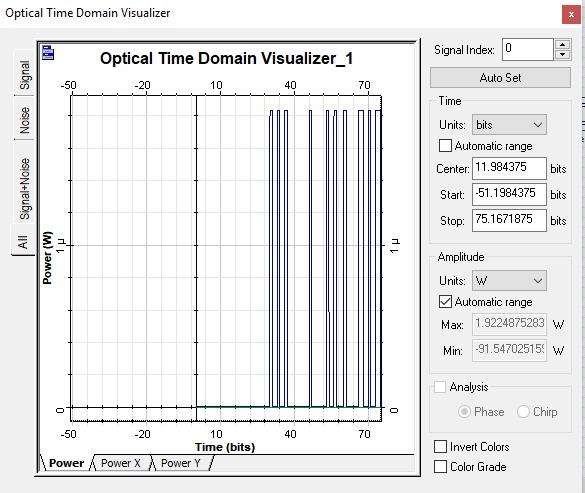585x493 pixels.
Task: Select the Phase radio button
Action: tap(464, 412)
